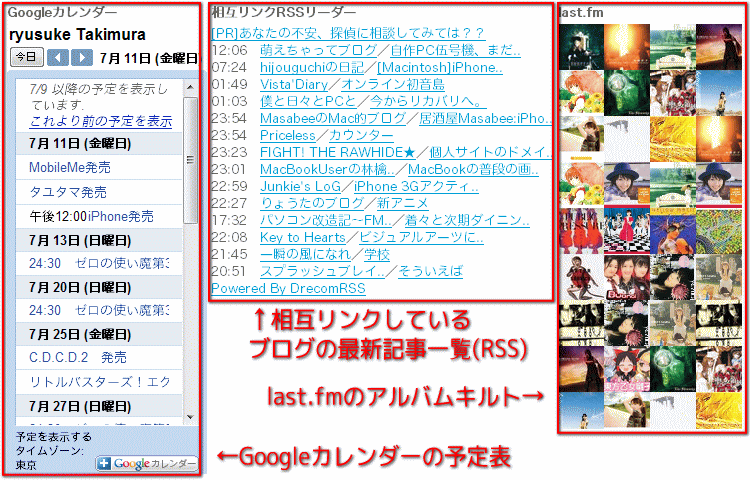Viewport: 750px width, 480px height.
Task: Open iPhone 3Gアクティ.. article link
Action: click(x=416, y=186)
